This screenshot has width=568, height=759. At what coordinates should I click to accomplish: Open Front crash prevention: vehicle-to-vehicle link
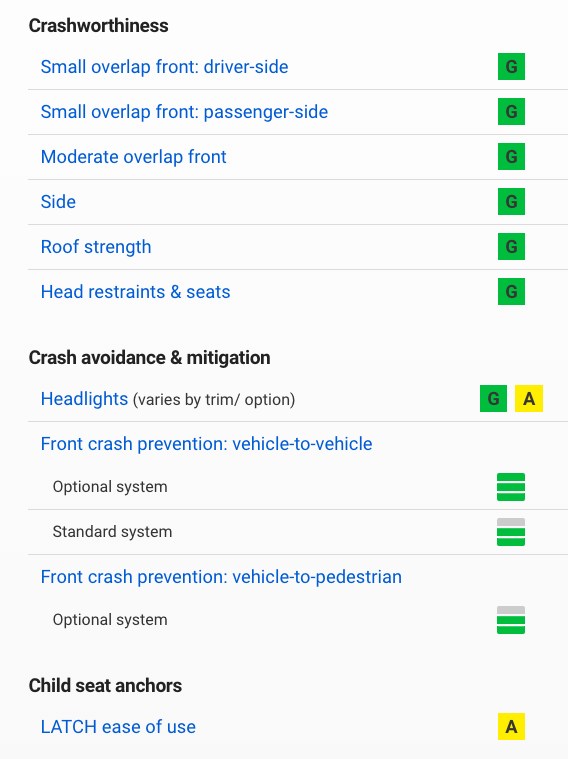[207, 444]
